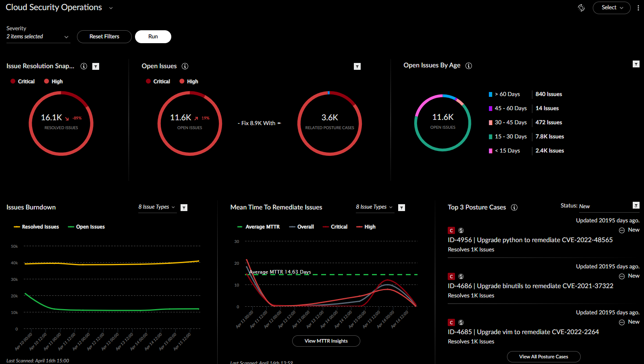Open ID-4956 Upgrade python posture case

point(530,240)
